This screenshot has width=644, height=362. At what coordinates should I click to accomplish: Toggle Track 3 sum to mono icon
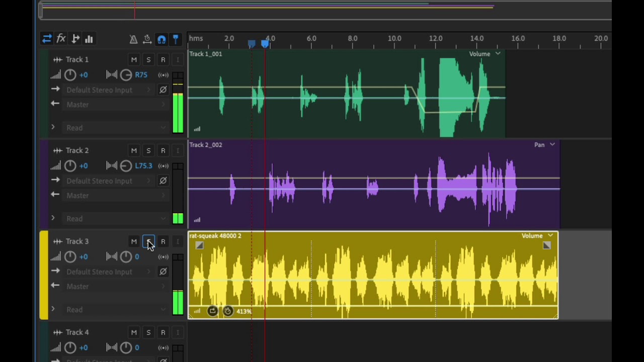click(x=163, y=257)
